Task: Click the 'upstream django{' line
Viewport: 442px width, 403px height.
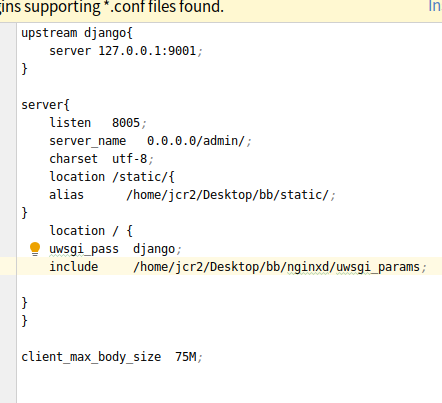Action: tap(77, 33)
